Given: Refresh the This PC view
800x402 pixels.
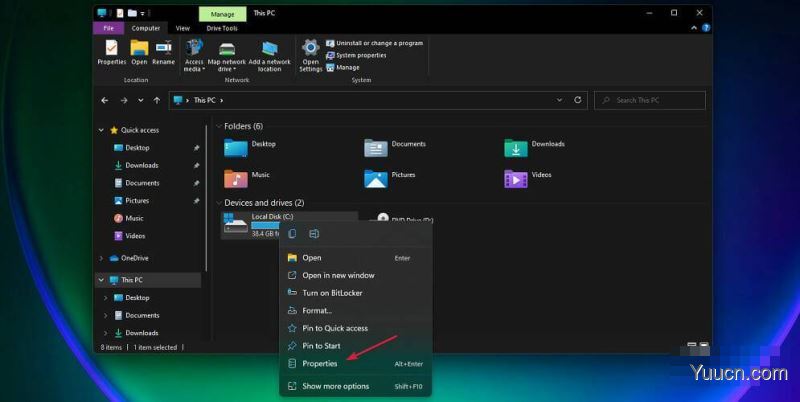Looking at the screenshot, I should tap(578, 100).
